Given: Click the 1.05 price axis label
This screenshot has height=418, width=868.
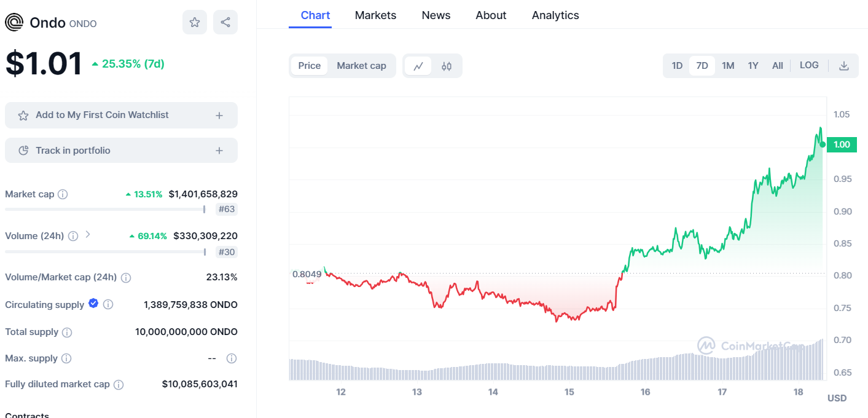Looking at the screenshot, I should click(842, 114).
